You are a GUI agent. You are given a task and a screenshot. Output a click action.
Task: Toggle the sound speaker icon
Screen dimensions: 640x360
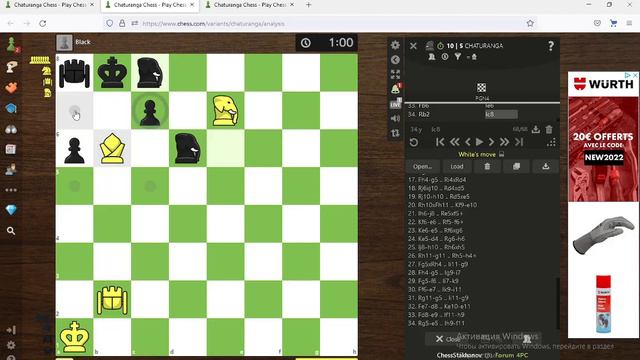pyautogui.click(x=395, y=118)
